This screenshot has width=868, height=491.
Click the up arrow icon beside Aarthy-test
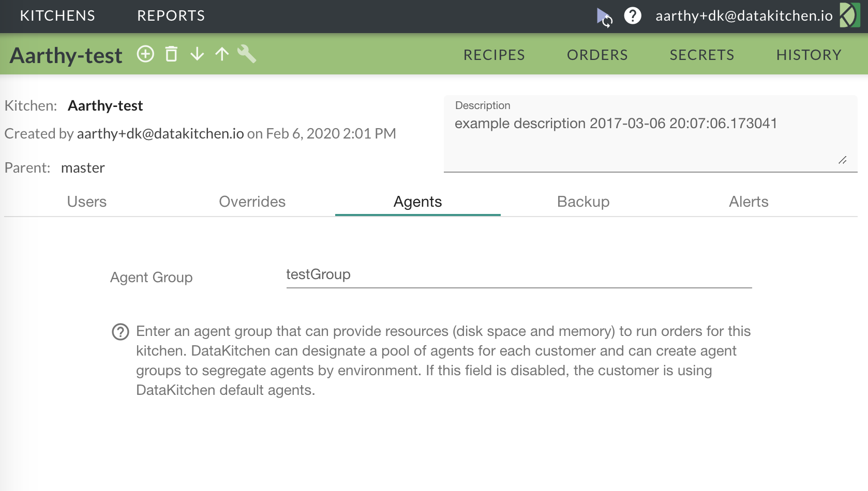[222, 54]
